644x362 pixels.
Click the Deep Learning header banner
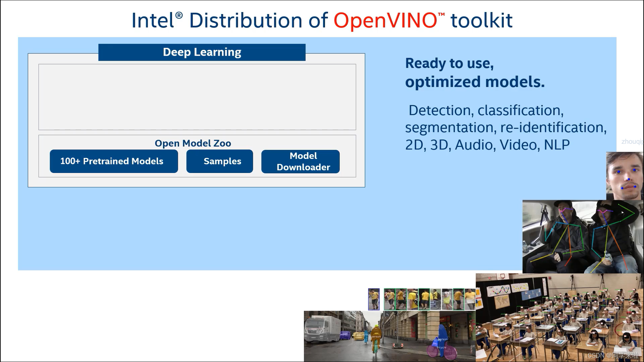pos(202,52)
